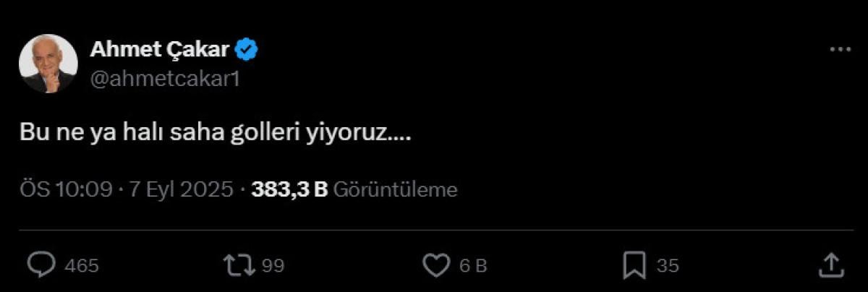Click the 6 B likes count

[x=474, y=267]
